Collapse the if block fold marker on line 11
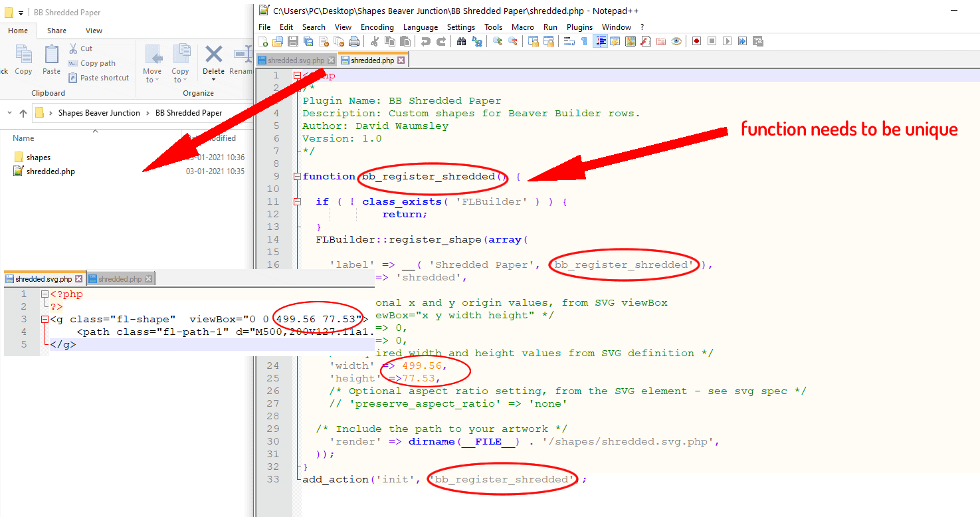Image resolution: width=980 pixels, height=517 pixels. [x=297, y=202]
